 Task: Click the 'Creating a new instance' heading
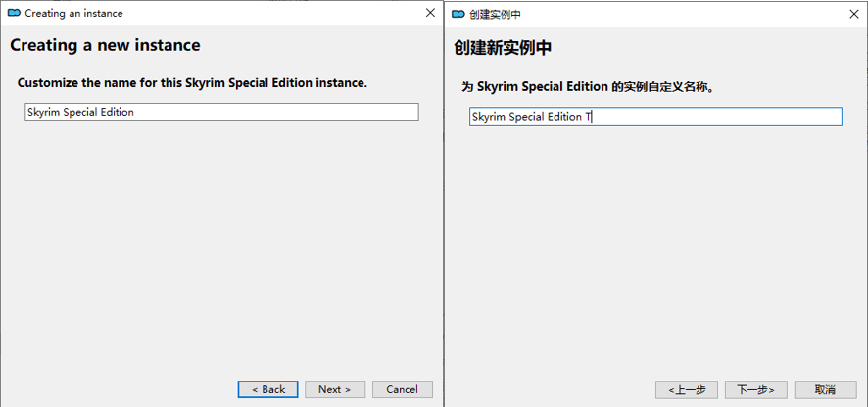105,46
